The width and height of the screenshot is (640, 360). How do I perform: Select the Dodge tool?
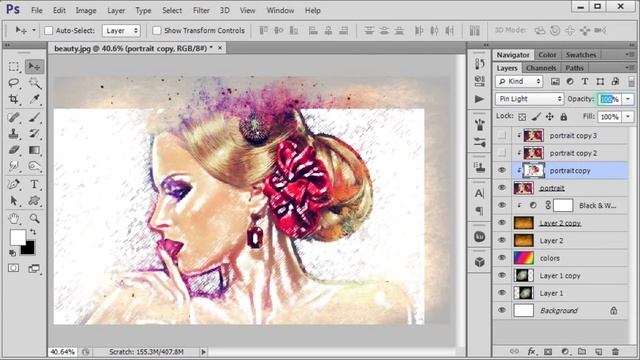coord(34,166)
